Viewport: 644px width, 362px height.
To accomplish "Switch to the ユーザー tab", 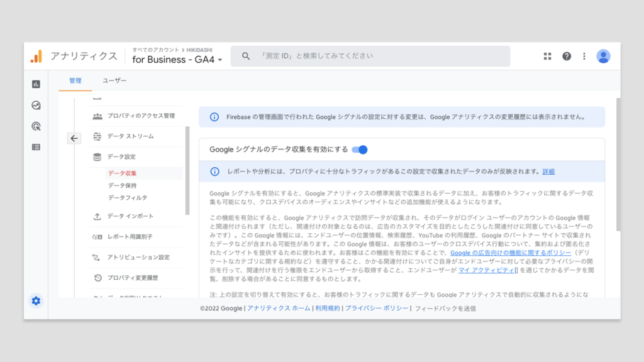I will [114, 81].
